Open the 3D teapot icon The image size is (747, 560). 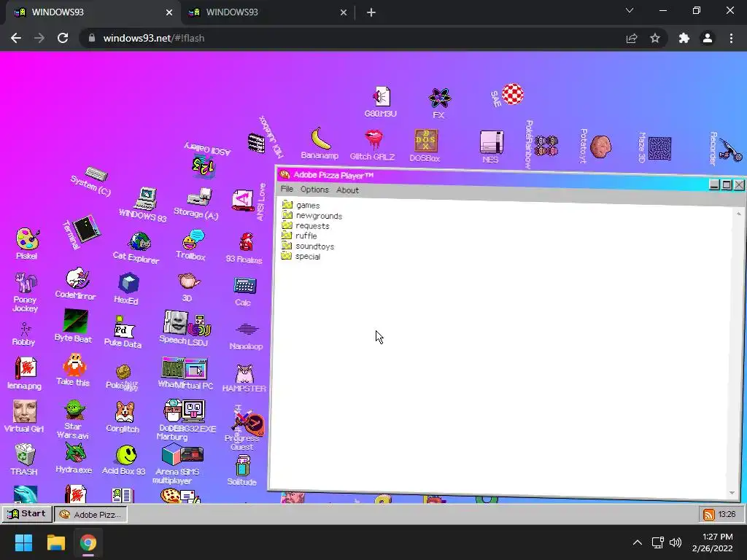[x=189, y=281]
